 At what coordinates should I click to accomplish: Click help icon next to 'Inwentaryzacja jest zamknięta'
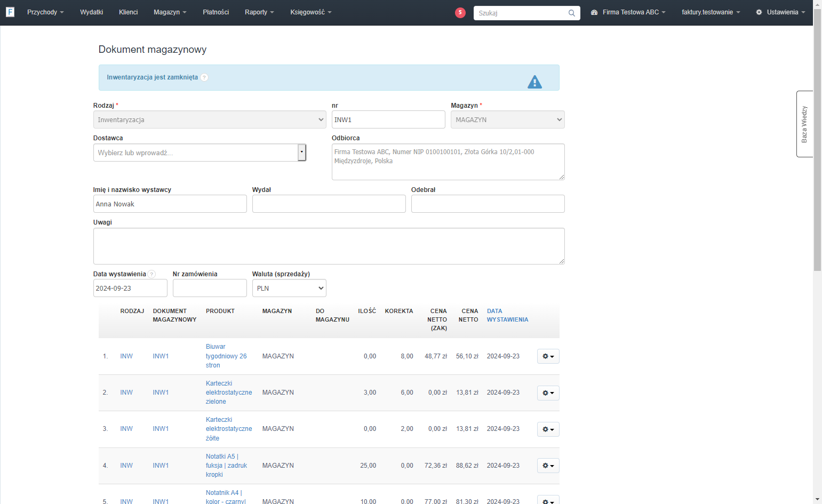pyautogui.click(x=204, y=77)
